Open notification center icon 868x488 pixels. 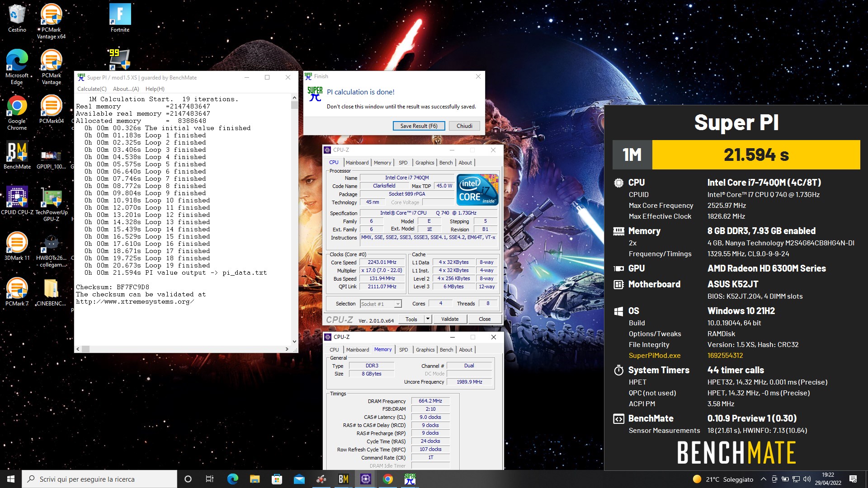click(x=853, y=479)
